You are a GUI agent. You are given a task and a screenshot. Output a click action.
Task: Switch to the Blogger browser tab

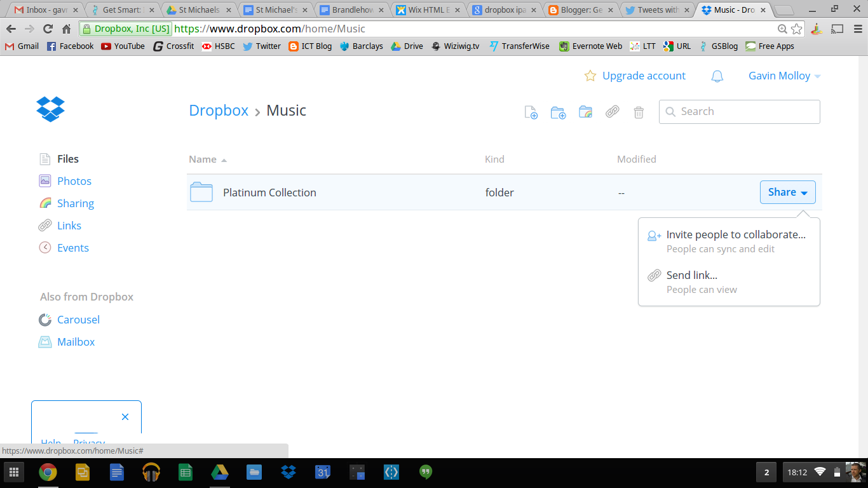(x=580, y=10)
